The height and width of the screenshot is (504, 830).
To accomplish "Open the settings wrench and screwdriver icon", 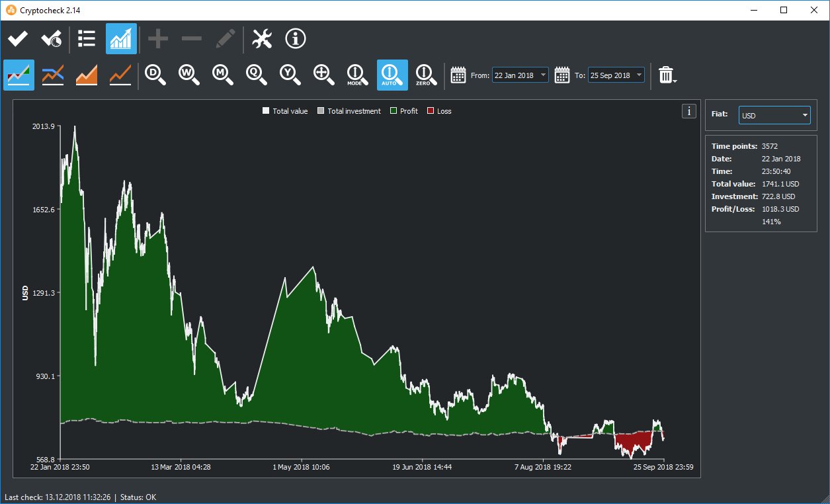I will tap(262, 39).
